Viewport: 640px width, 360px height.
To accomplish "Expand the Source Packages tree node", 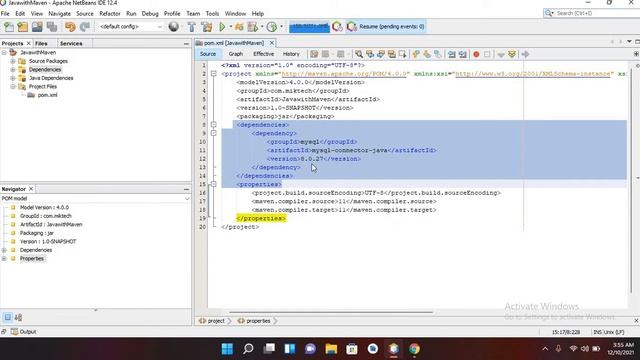I will point(13,61).
